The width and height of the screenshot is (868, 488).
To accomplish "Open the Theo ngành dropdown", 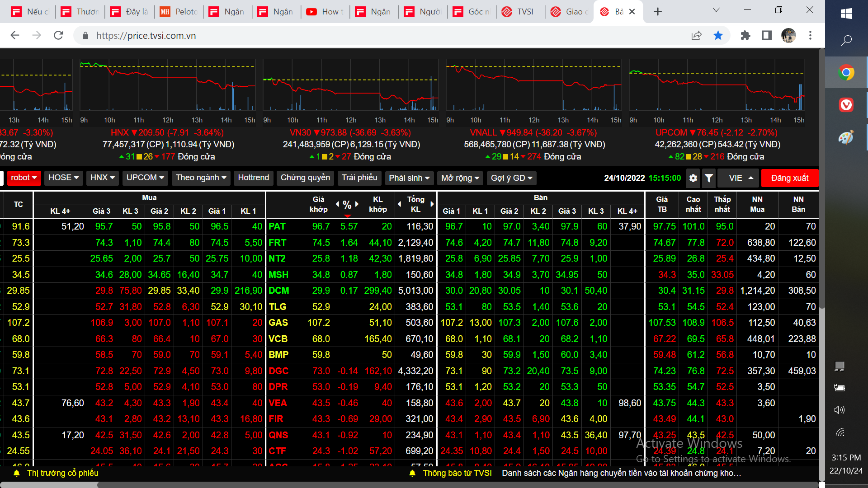I will 201,178.
